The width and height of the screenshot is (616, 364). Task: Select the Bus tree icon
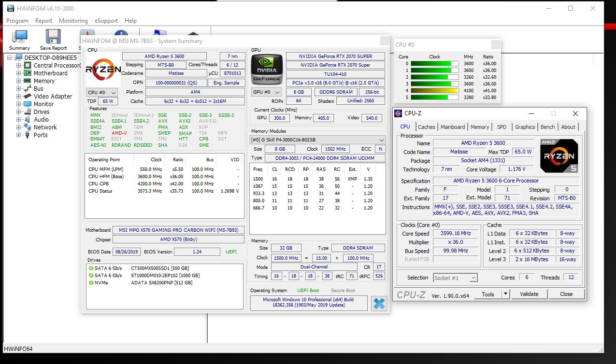(28, 88)
